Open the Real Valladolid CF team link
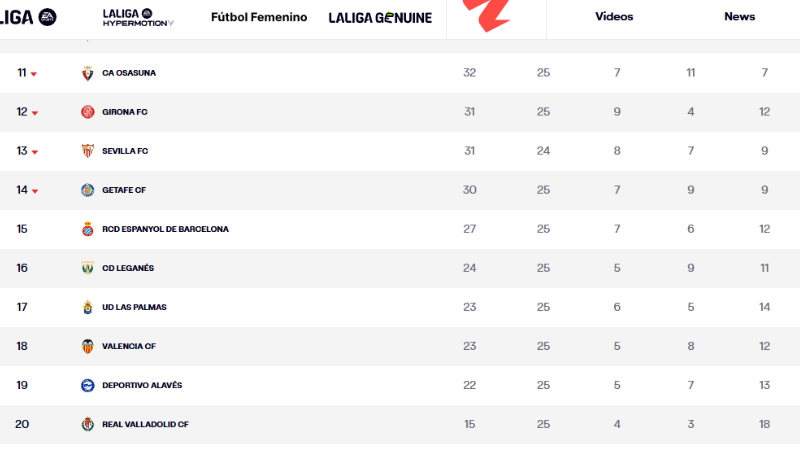800x450 pixels. [145, 424]
